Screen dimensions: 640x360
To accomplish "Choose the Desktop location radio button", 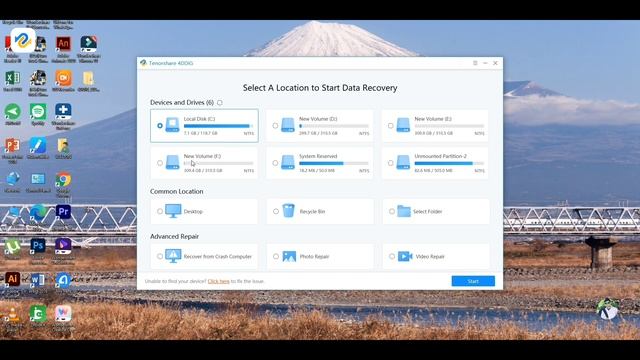I will point(160,211).
